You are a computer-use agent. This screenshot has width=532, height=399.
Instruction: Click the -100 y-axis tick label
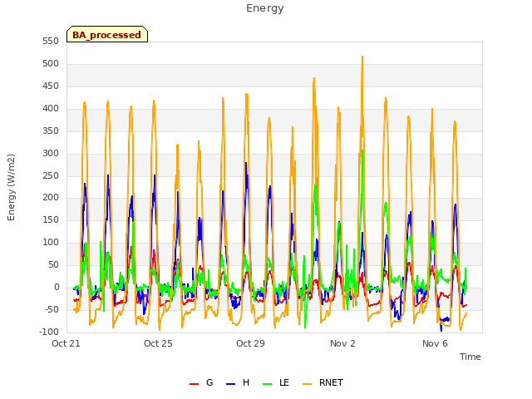49,332
